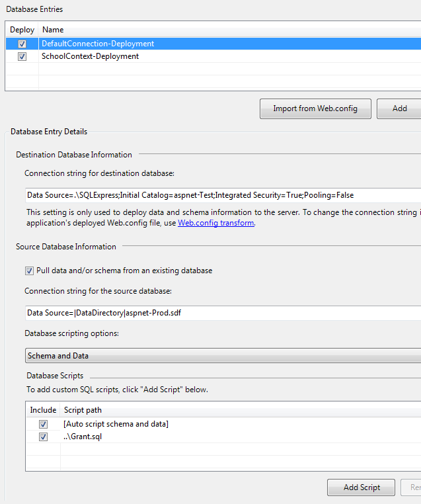Select the DefaultConnection-Deployment entry row
The image size is (421, 504).
click(98, 44)
